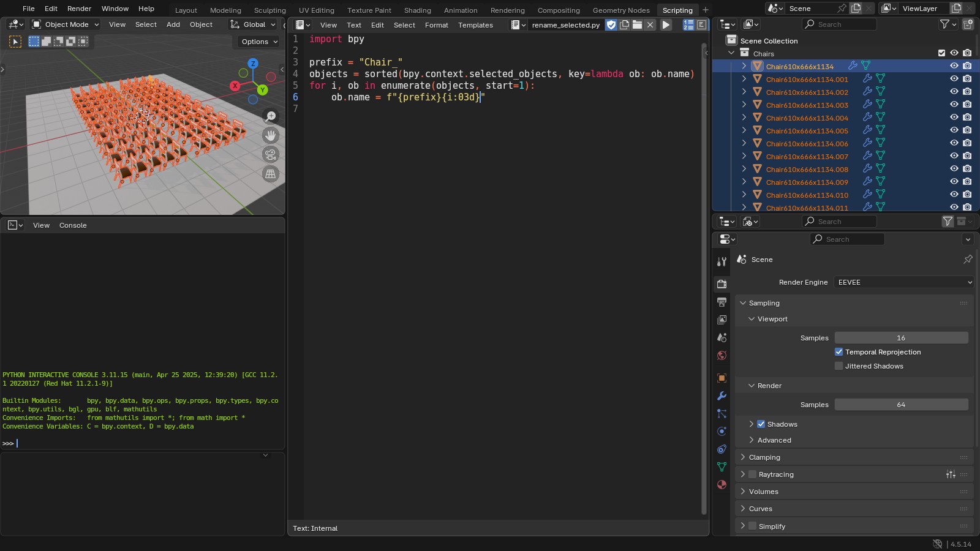Adjust the Render Samples slider showing 64
980x551 pixels.
(x=901, y=405)
